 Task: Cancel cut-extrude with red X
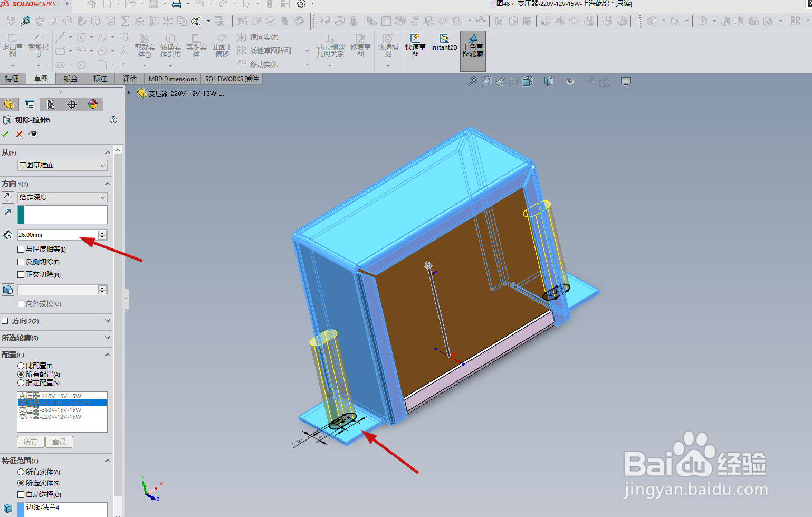tap(19, 134)
